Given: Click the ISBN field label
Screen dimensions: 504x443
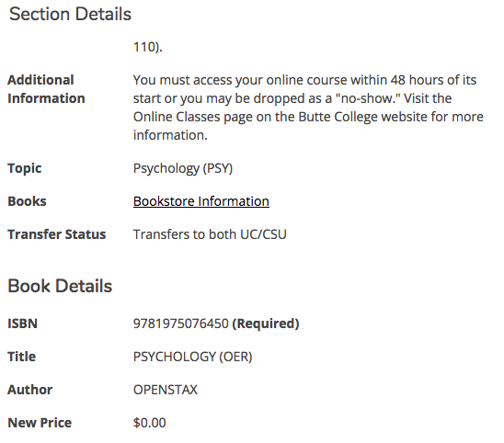Looking at the screenshot, I should tap(22, 324).
